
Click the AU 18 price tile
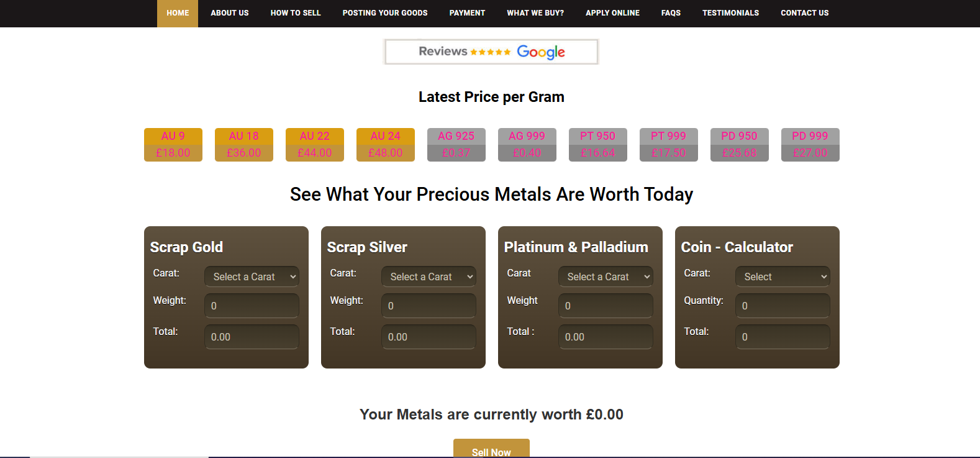(244, 145)
